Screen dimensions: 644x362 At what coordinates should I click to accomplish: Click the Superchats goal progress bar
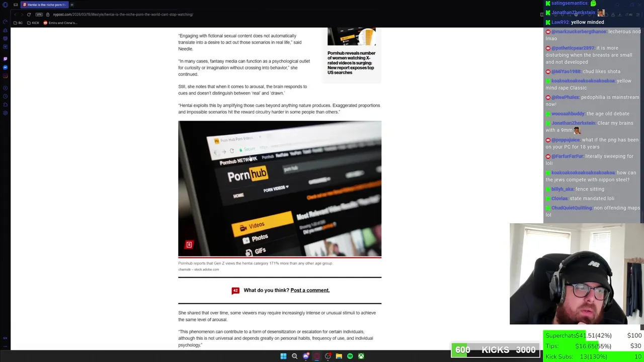pos(593,335)
